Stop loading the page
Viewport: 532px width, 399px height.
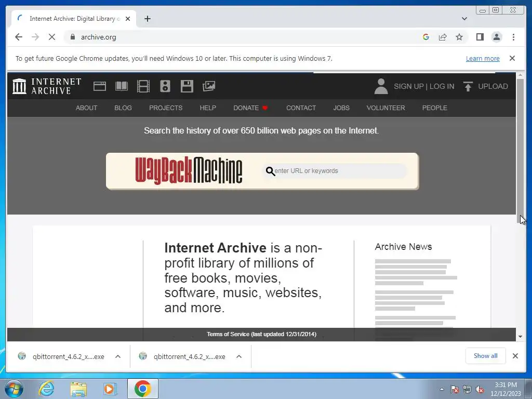(x=52, y=37)
